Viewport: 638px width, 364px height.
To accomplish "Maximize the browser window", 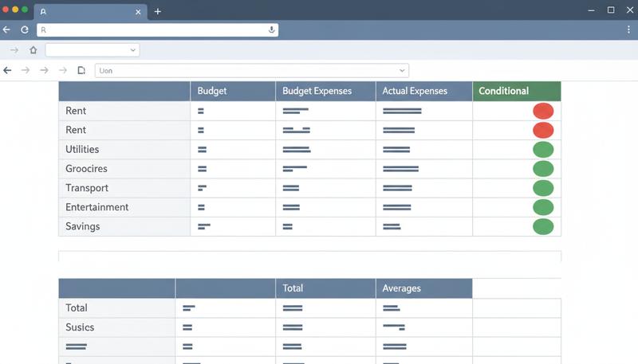I will click(x=611, y=10).
